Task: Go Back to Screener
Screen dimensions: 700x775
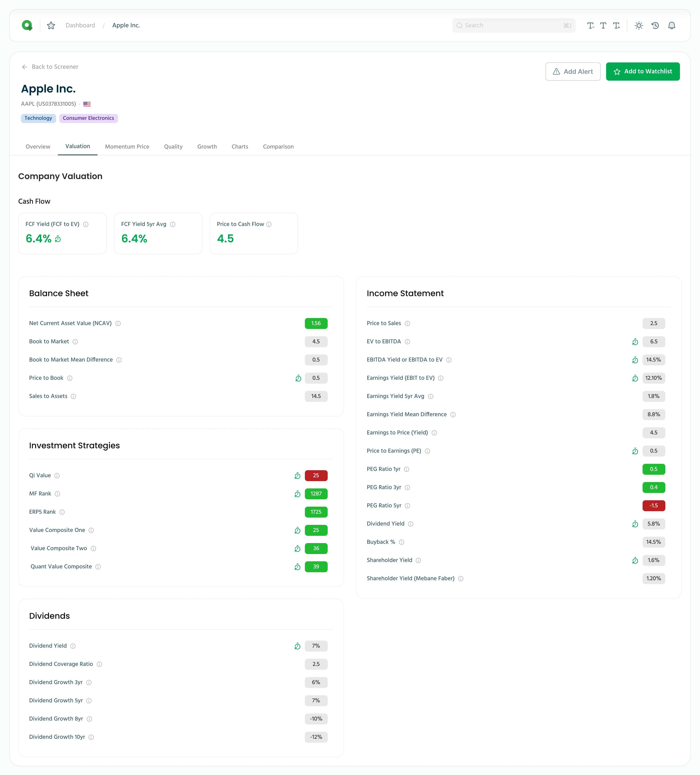Action: (50, 67)
